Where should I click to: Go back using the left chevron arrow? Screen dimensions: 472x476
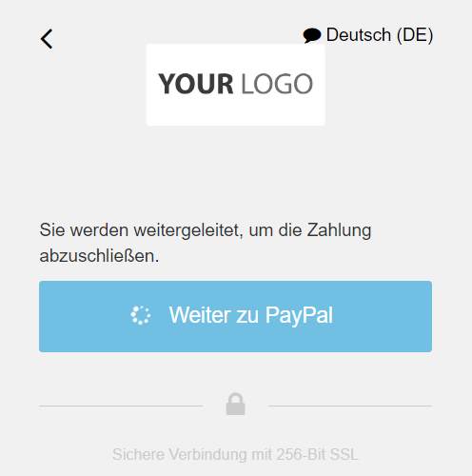pos(47,39)
